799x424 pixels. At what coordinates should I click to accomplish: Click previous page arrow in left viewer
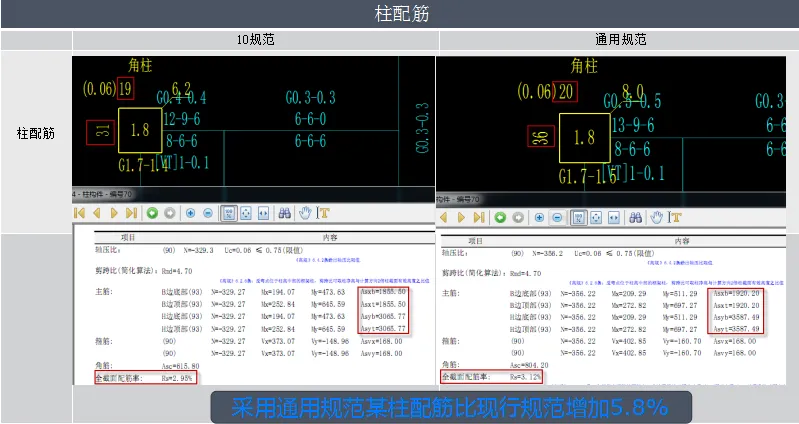(x=96, y=213)
